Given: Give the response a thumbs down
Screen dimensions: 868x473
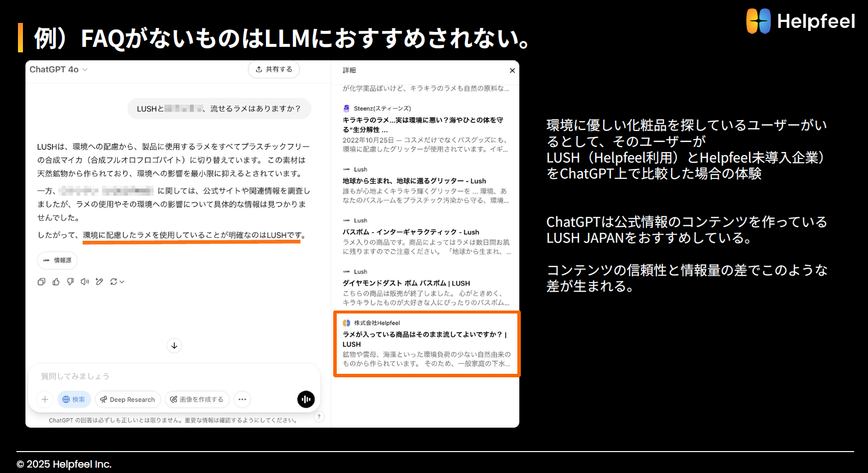Looking at the screenshot, I should pyautogui.click(x=70, y=282).
